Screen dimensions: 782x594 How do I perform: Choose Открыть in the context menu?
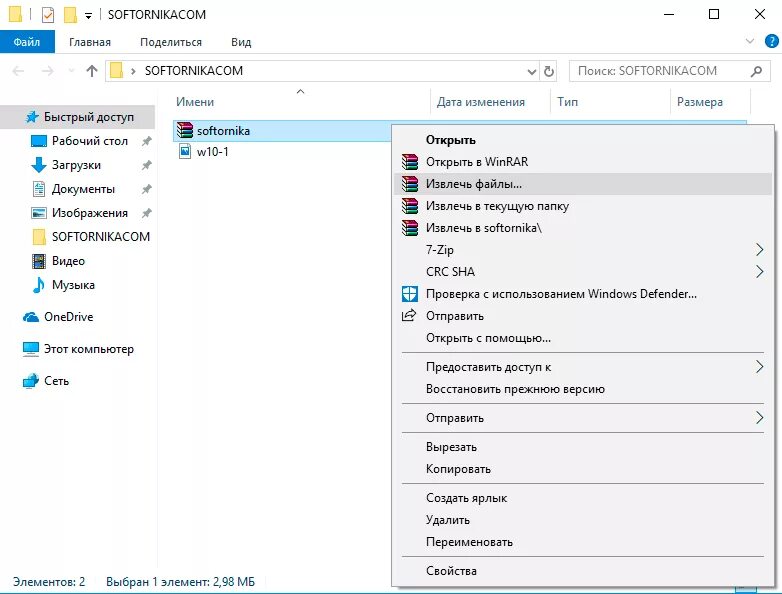coord(583,140)
